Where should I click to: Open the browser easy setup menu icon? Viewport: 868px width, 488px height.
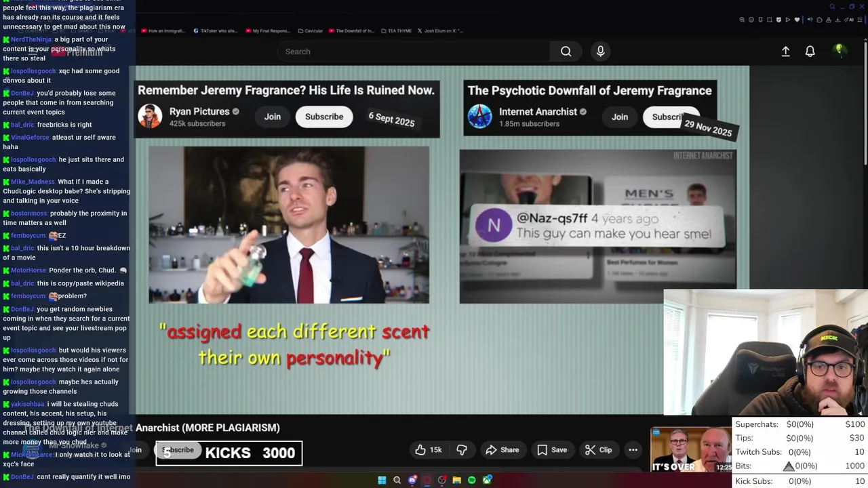pos(860,20)
